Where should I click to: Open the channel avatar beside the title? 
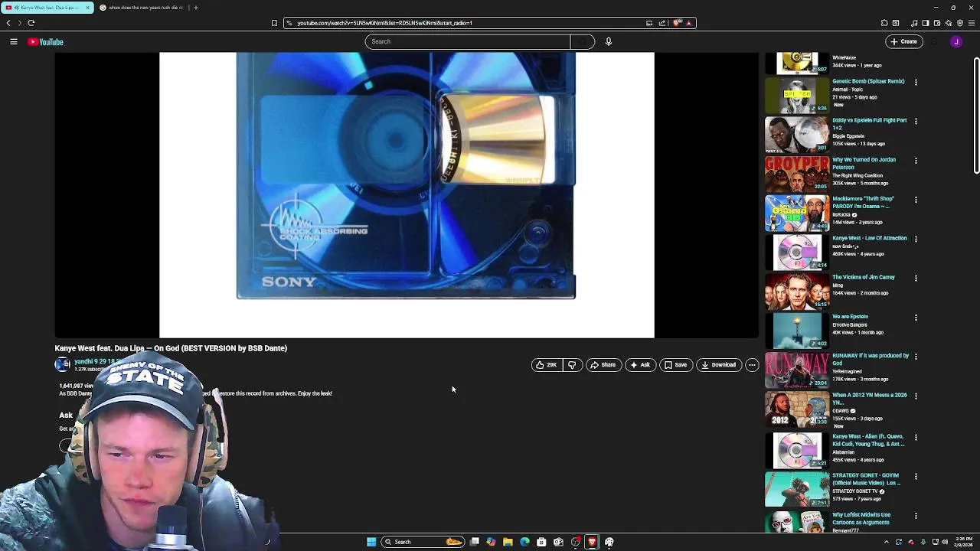(x=62, y=364)
